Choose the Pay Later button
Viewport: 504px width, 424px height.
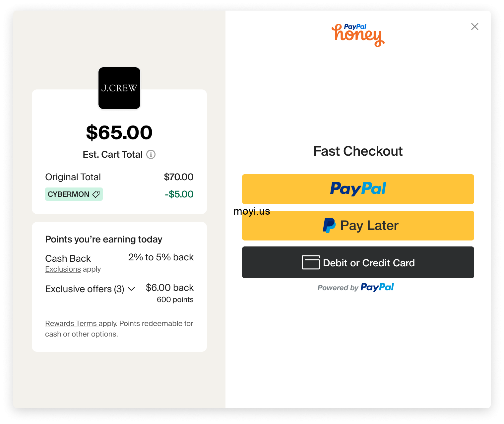tap(358, 226)
